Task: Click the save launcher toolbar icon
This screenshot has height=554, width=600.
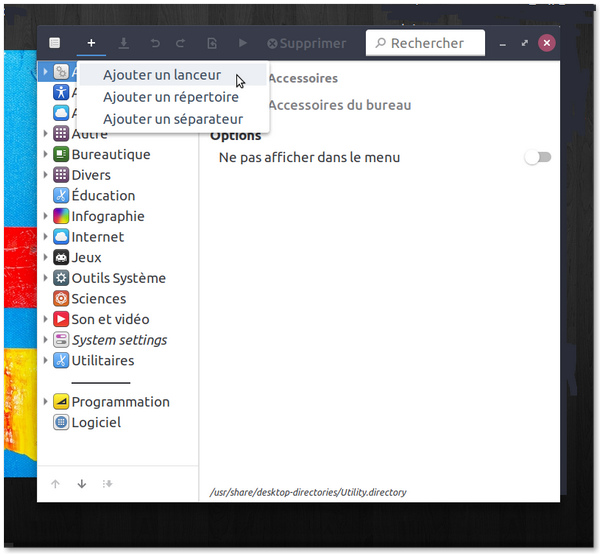Action: [124, 43]
